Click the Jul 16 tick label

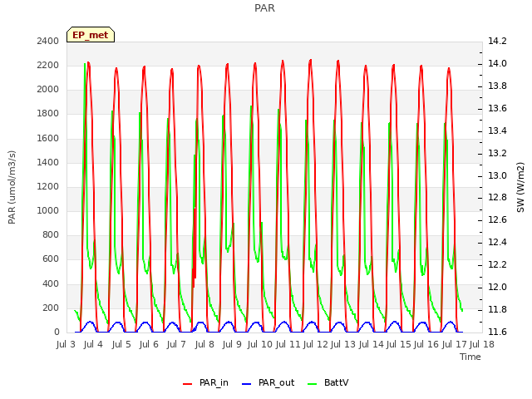426,345
